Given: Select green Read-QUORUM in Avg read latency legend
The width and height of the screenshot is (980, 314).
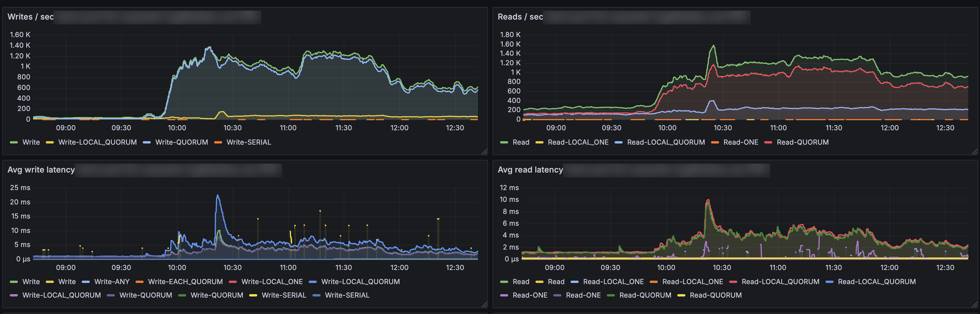Looking at the screenshot, I should (645, 295).
